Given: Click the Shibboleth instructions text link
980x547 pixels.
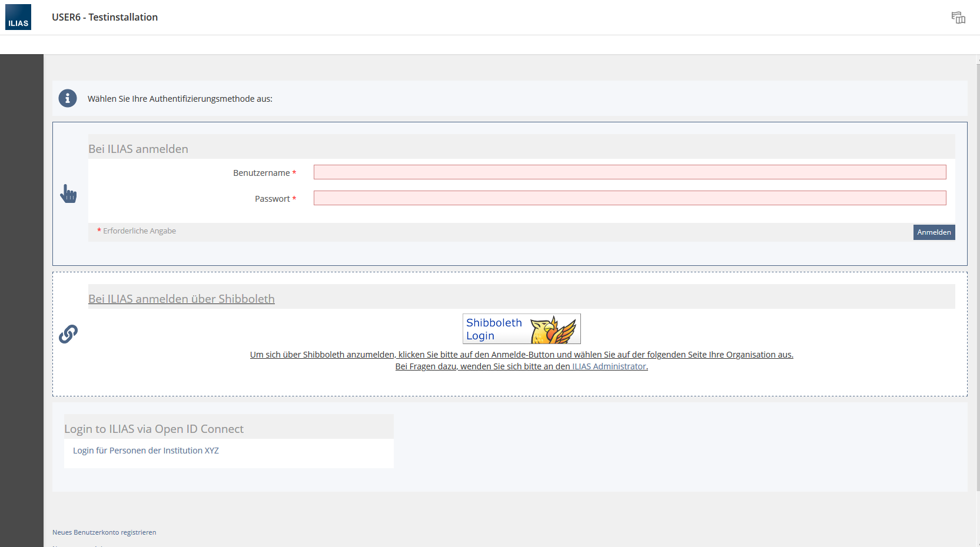Looking at the screenshot, I should [521, 355].
